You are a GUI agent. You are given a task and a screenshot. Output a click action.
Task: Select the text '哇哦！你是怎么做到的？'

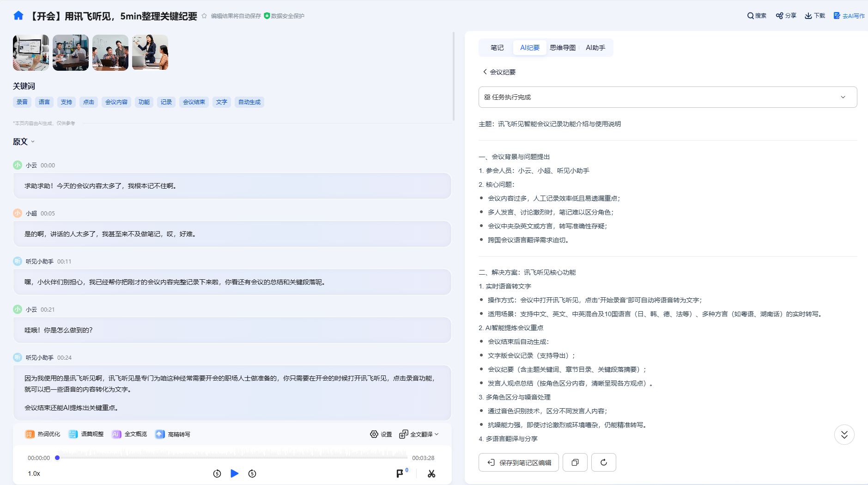tap(59, 330)
